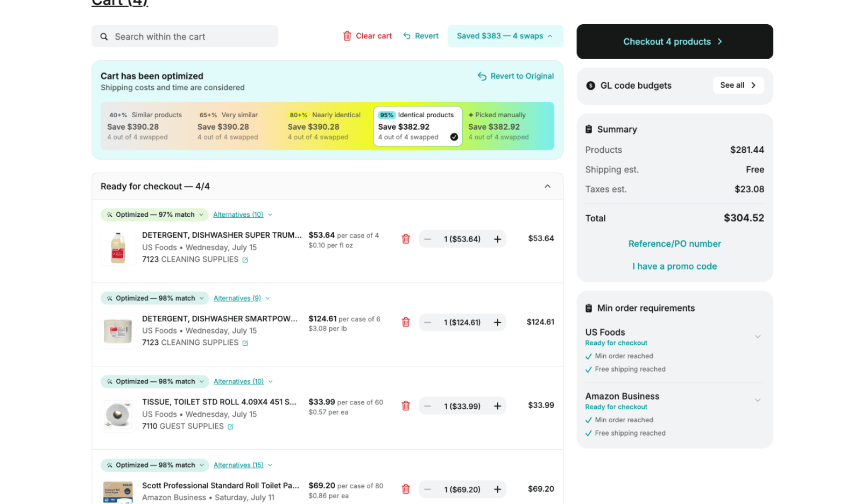Open Alternatives (9) list
This screenshot has height=504, width=861.
242,298
